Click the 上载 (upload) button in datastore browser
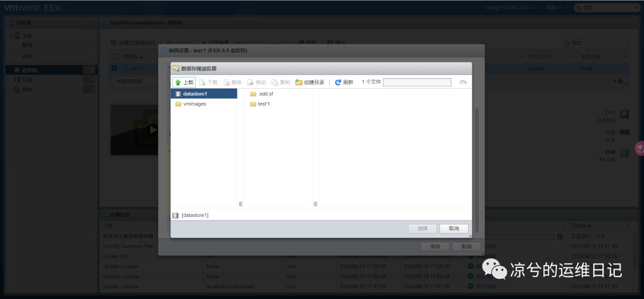 point(184,82)
